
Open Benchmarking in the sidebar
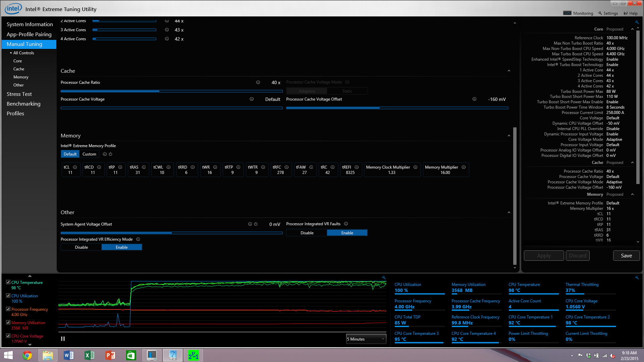[23, 104]
